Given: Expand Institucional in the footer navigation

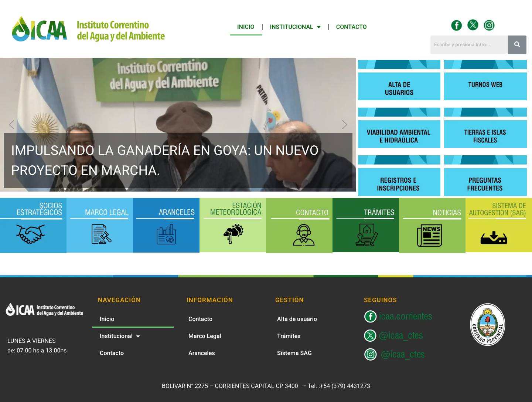Looking at the screenshot, I should click(119, 336).
